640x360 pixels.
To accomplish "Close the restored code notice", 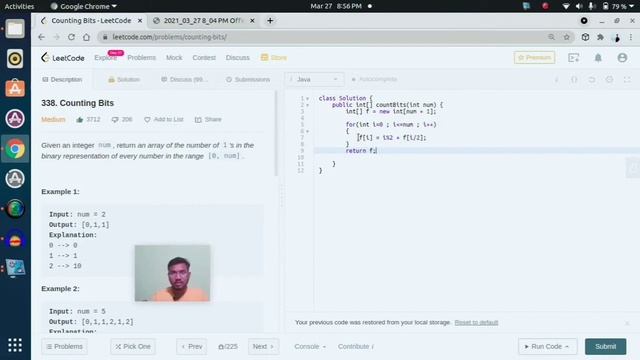I will click(627, 323).
